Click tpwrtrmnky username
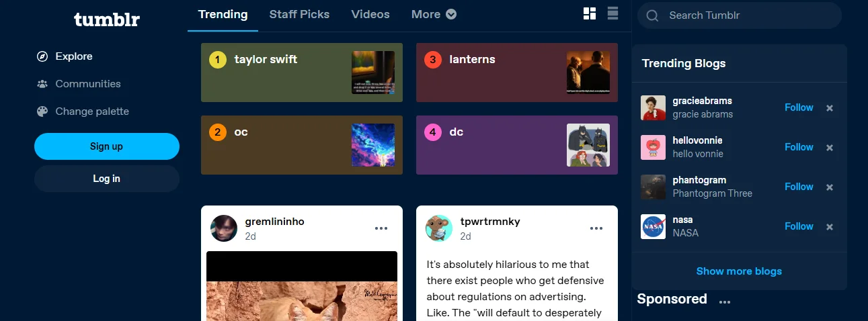868x321 pixels. 490,222
